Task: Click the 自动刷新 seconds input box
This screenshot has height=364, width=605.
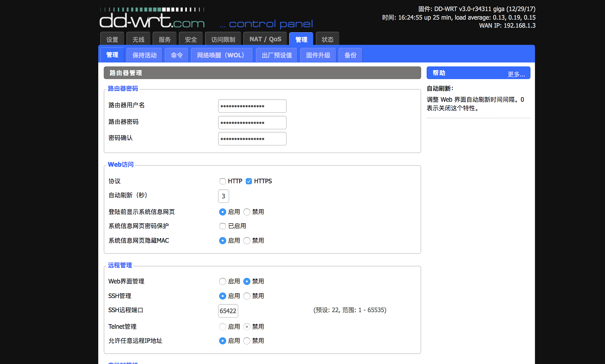Action: tap(223, 196)
